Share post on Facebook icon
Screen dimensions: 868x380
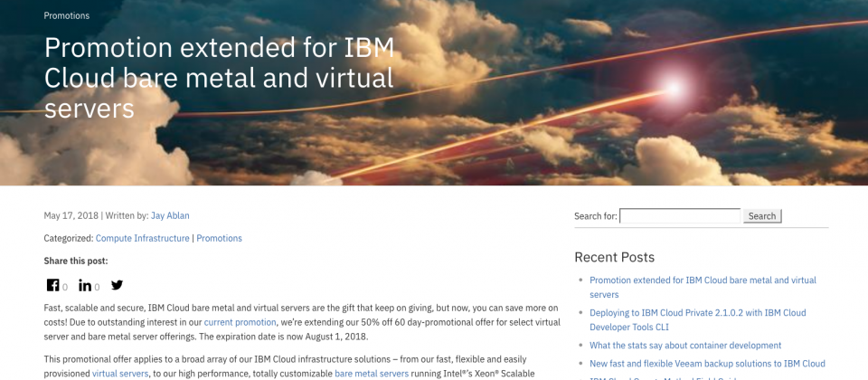(52, 285)
